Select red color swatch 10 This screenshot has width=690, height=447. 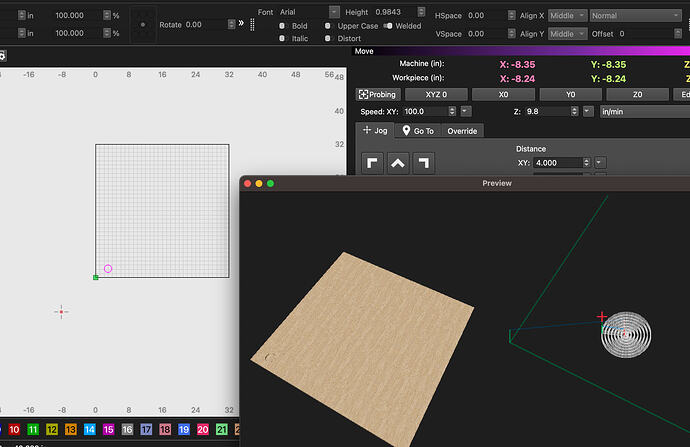(14, 429)
